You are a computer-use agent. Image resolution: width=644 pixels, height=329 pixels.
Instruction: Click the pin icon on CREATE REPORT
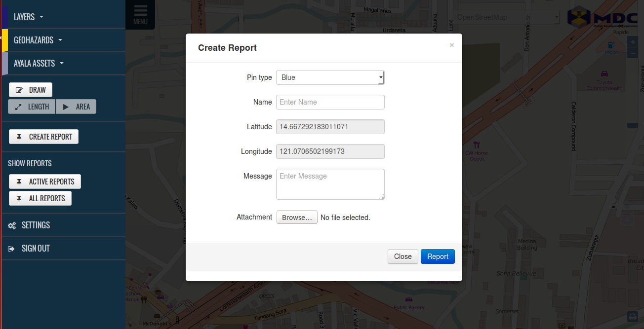(19, 137)
